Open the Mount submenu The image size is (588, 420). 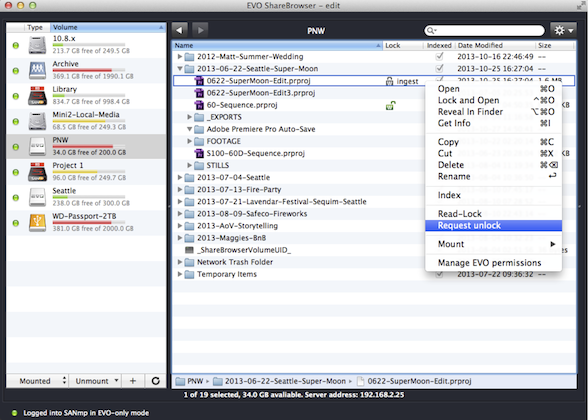pos(493,244)
